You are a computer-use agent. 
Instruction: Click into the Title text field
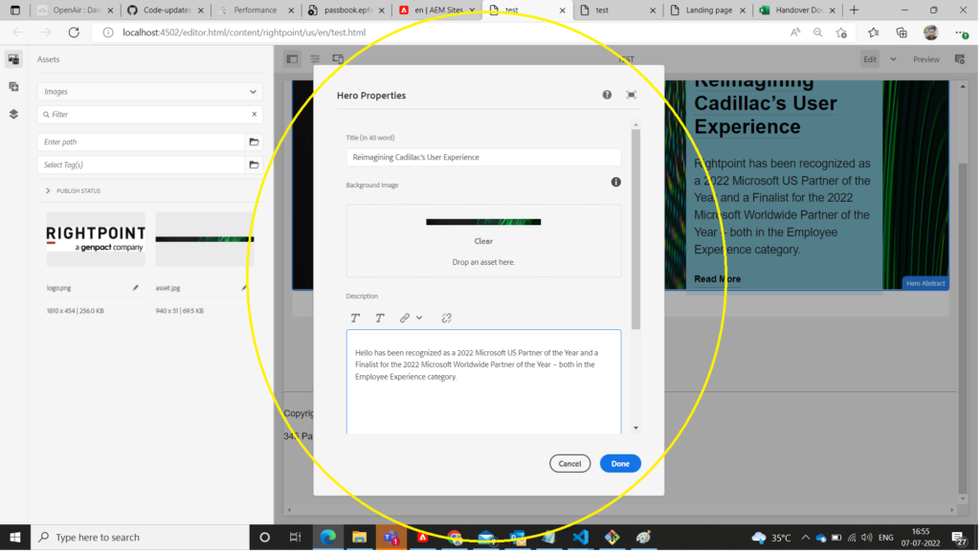coord(483,158)
